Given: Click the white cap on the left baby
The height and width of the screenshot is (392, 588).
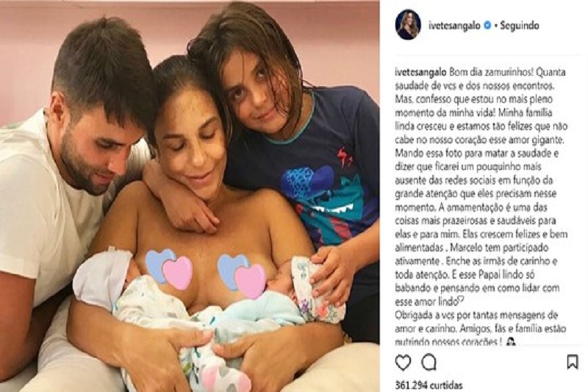Looking at the screenshot, I should point(98,276).
